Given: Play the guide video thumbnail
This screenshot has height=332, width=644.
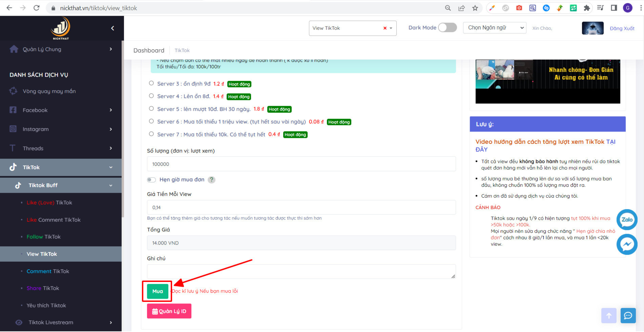Looking at the screenshot, I should click(x=548, y=81).
